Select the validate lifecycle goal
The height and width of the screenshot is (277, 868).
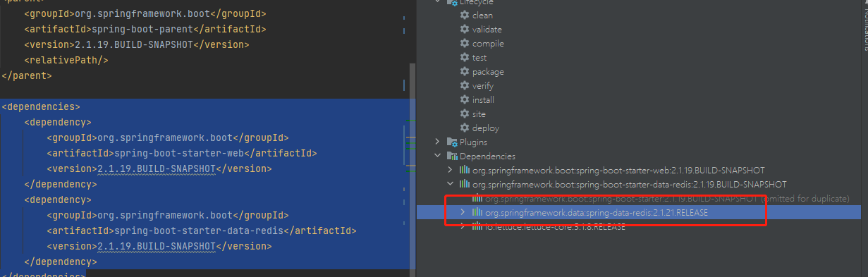pyautogui.click(x=487, y=29)
